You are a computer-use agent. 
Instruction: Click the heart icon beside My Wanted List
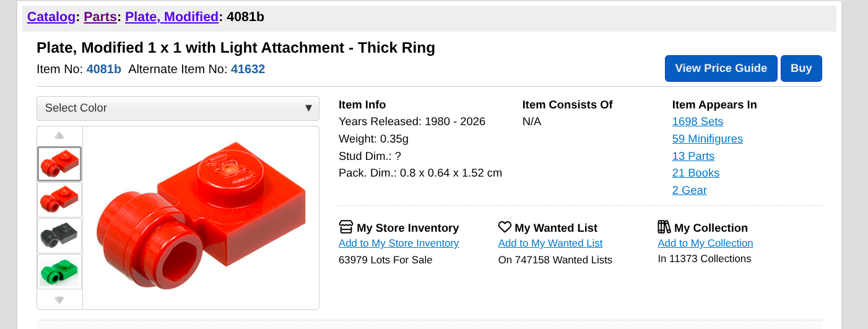pos(505,227)
